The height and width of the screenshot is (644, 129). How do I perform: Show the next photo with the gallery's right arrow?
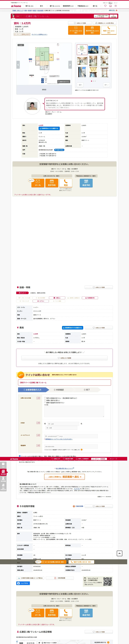pyautogui.click(x=70, y=65)
